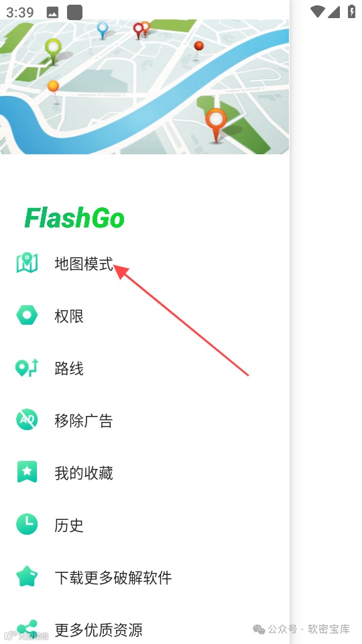Viewport: 362px width, 644px height.
Task: Tap the route pin-and-arrow icon
Action: 27,368
